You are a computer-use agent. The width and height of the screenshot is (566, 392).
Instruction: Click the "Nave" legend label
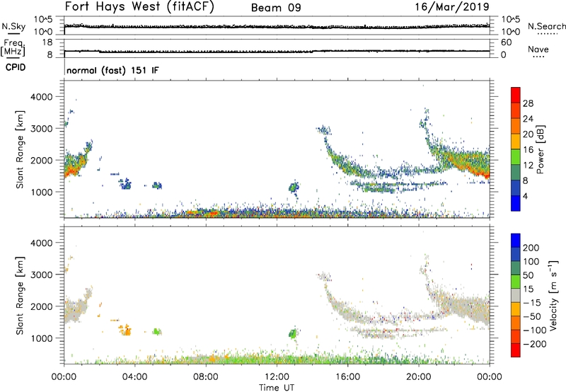click(x=538, y=50)
